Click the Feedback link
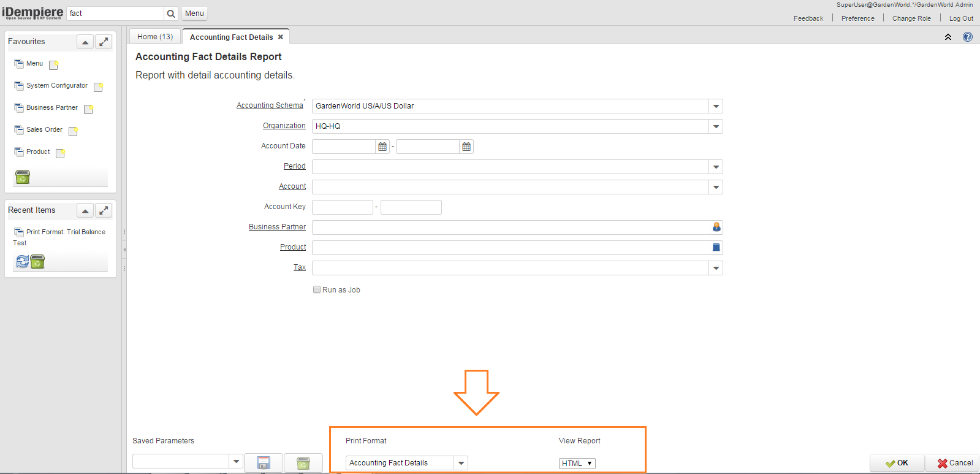The width and height of the screenshot is (980, 474). click(808, 18)
